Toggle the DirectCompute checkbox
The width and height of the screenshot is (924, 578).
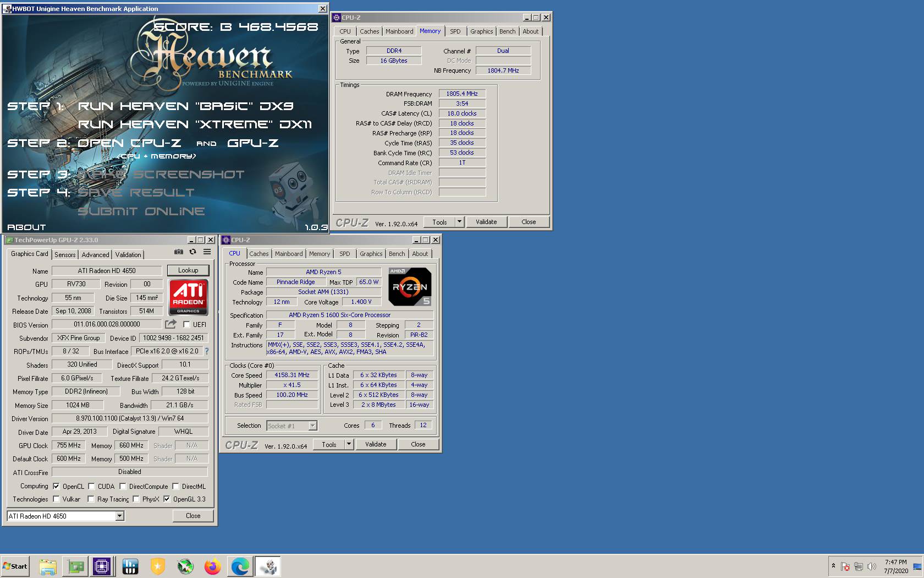click(123, 487)
